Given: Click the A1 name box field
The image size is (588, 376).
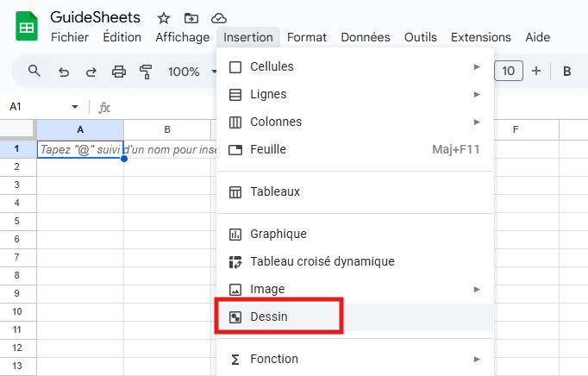Looking at the screenshot, I should point(44,107).
